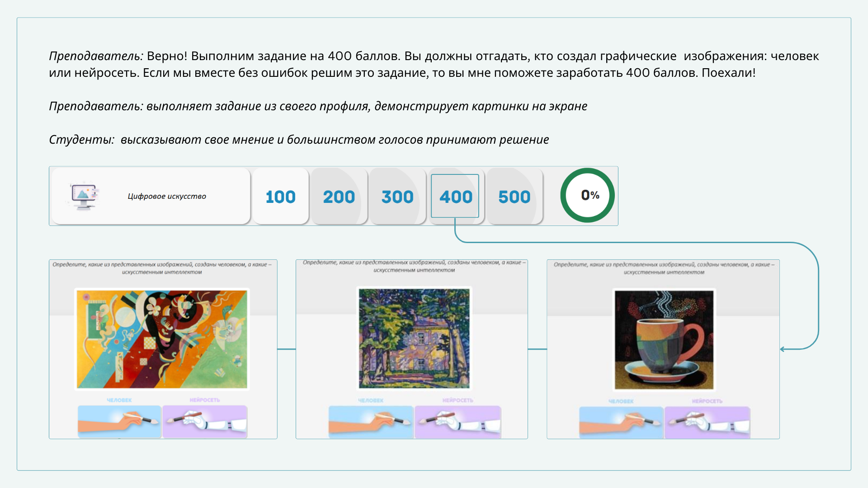The width and height of the screenshot is (868, 488).
Task: Choose human hand icon for coffee cup
Action: click(x=621, y=422)
